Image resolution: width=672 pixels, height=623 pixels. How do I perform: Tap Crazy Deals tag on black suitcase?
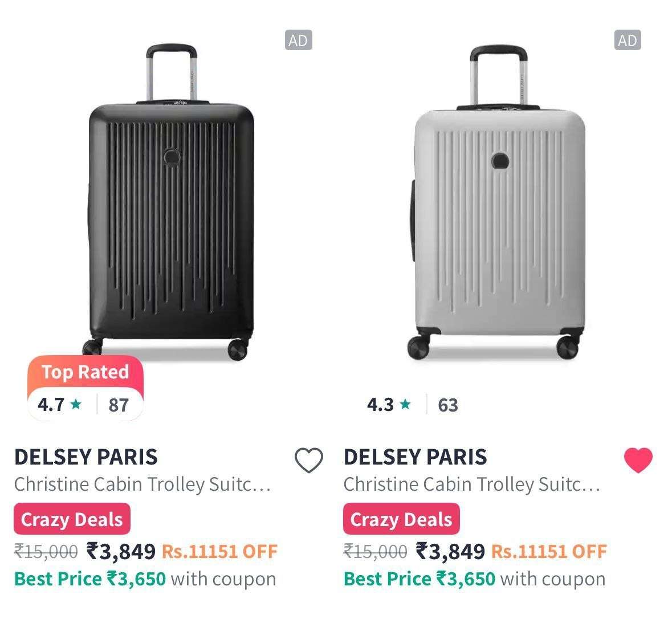click(72, 519)
